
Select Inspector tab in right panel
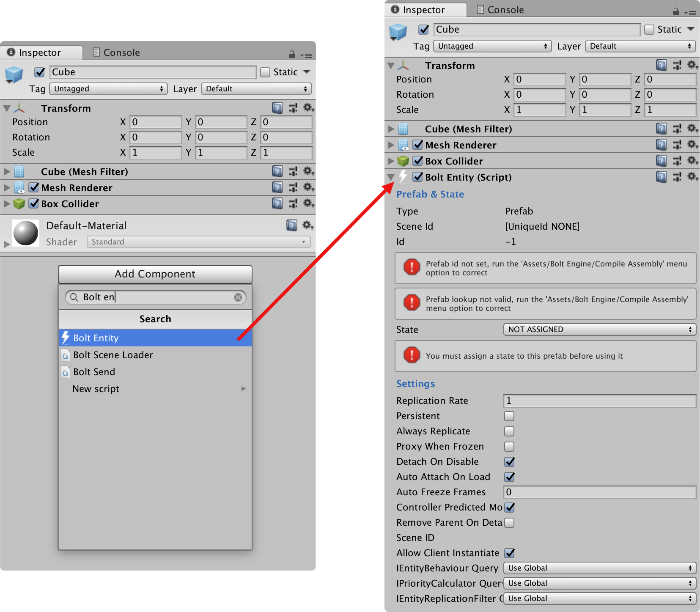click(x=425, y=10)
